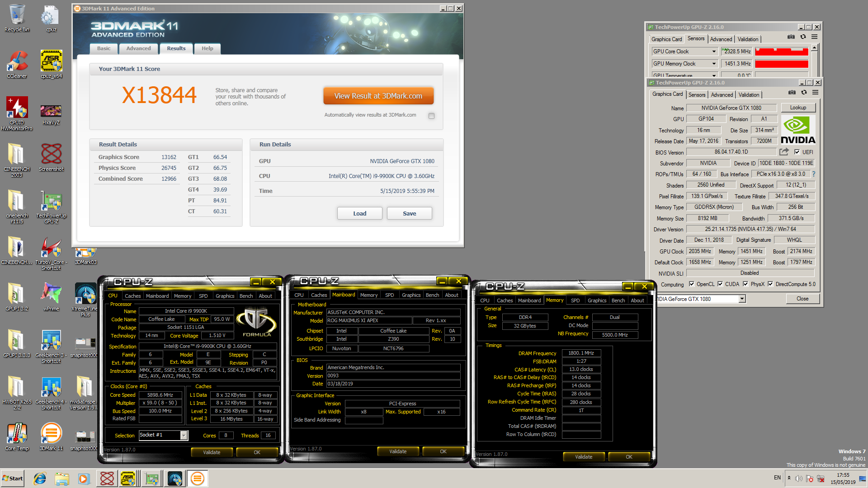This screenshot has width=868, height=488.
Task: Expand hidden tray icons arrow in taskbar
Action: point(789,478)
